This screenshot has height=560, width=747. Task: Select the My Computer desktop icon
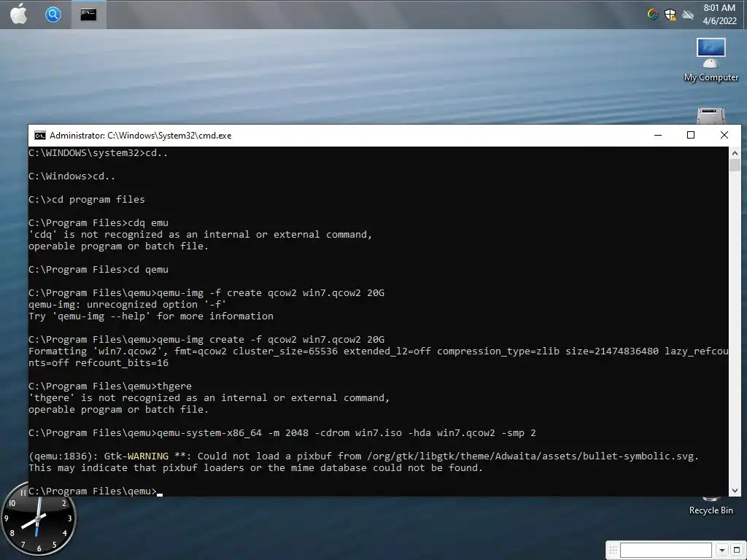(711, 60)
